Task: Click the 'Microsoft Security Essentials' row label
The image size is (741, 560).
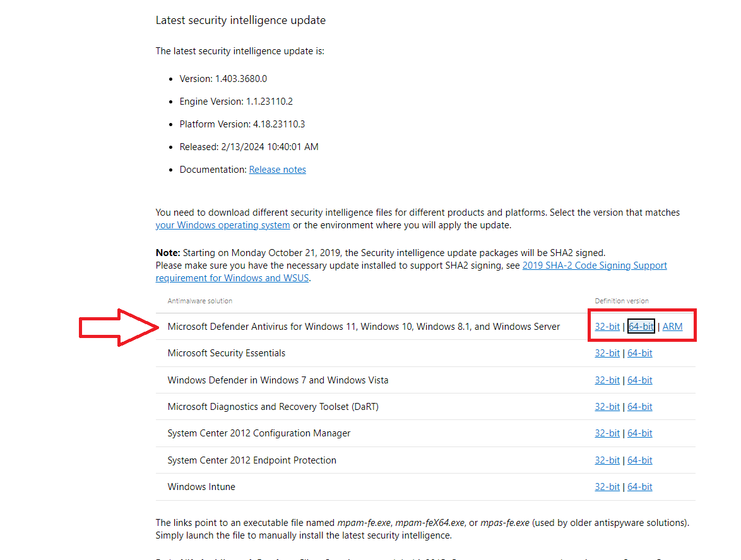Action: pos(227,353)
